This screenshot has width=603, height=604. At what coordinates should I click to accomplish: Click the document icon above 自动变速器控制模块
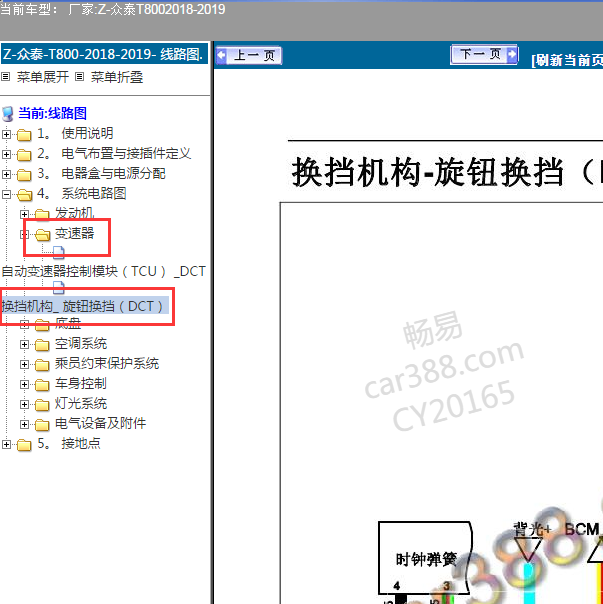click(x=59, y=252)
